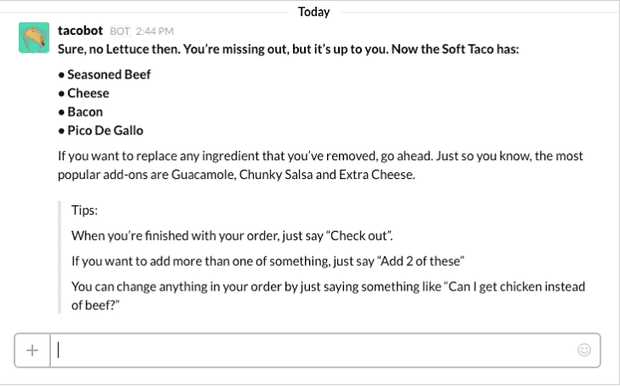Click the Tips heading in the attachment

click(x=84, y=210)
